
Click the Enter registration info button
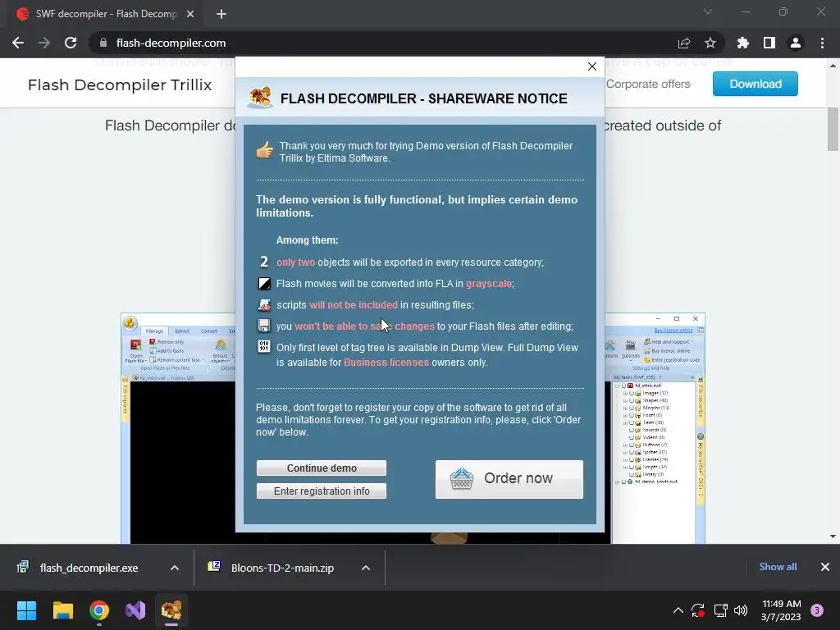(x=322, y=491)
